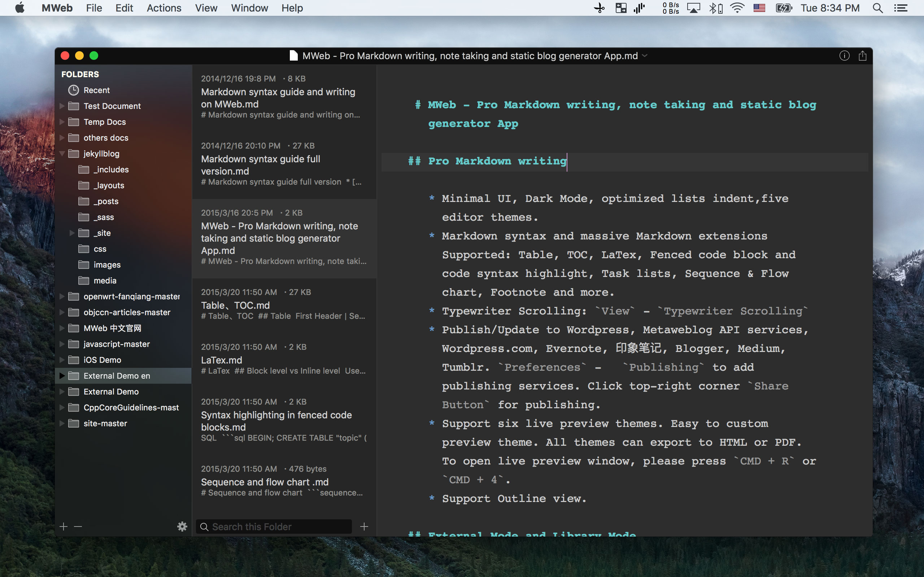Open title dropdown arrow next to filename
Screen dimensions: 924x577
[x=645, y=56]
